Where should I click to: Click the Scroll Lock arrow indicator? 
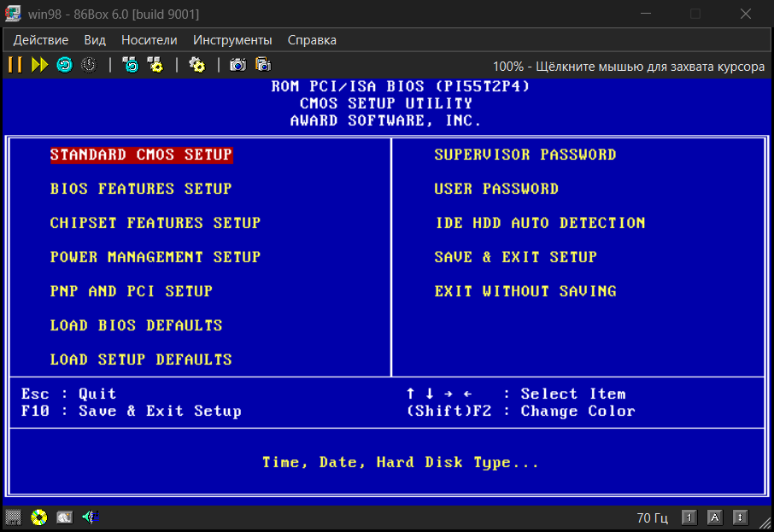(741, 517)
